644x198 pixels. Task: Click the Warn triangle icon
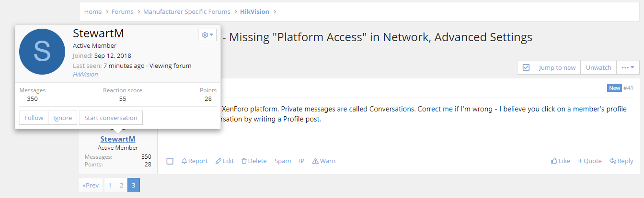[x=315, y=161]
